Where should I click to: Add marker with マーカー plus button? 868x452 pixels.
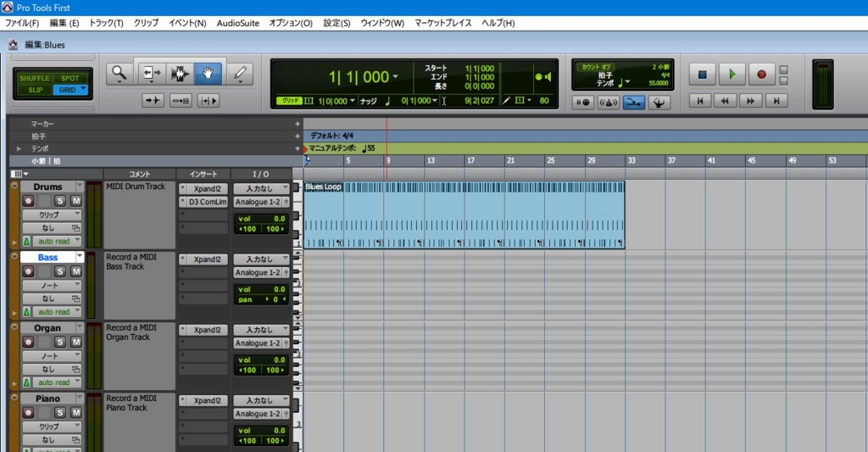[x=298, y=124]
